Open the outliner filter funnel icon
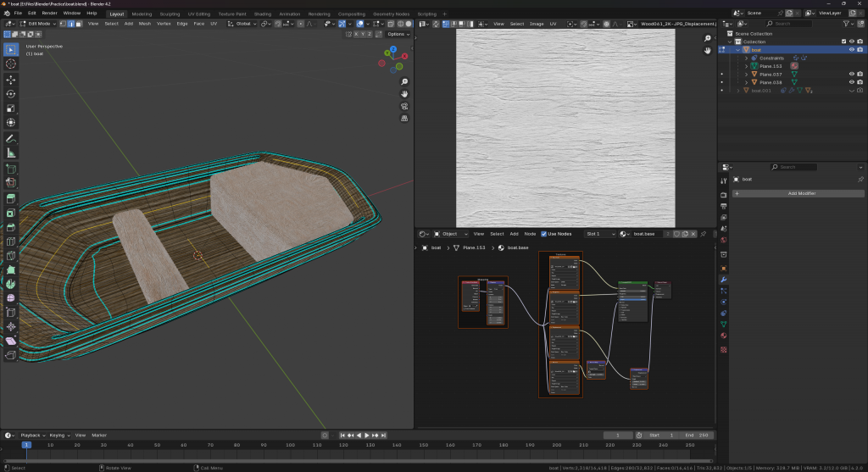This screenshot has width=868, height=472. tap(848, 24)
